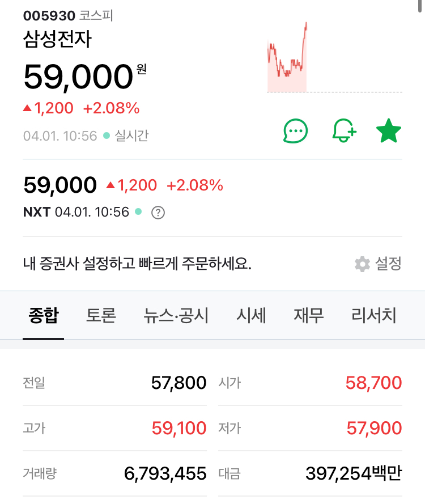Click the Samsung Electronics mini price chart
The width and height of the screenshot is (425, 504).
tap(287, 58)
